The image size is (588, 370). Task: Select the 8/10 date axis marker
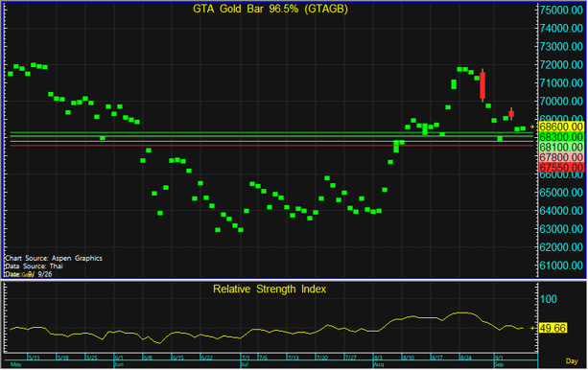tap(408, 358)
